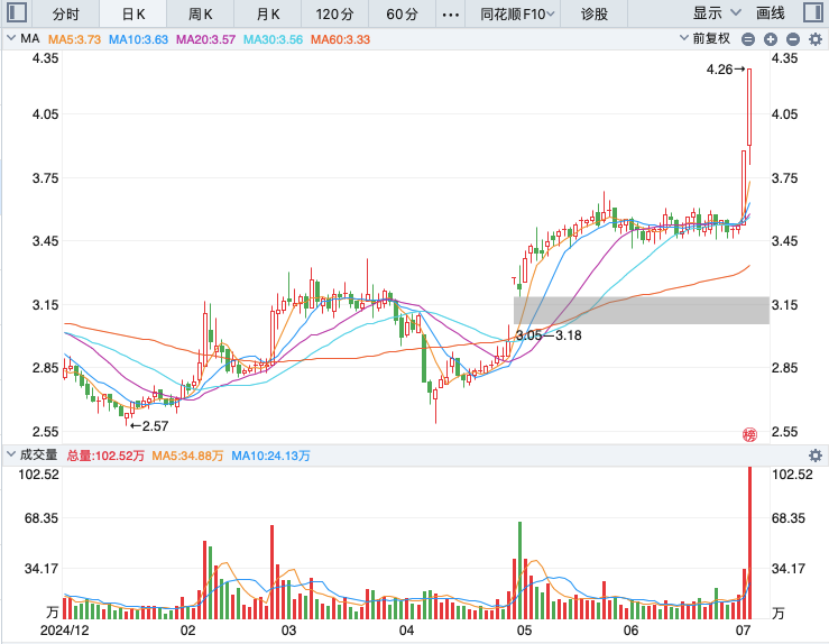Click the 2024/12 date axis label
Screen dimensions: 830x644
[65, 630]
